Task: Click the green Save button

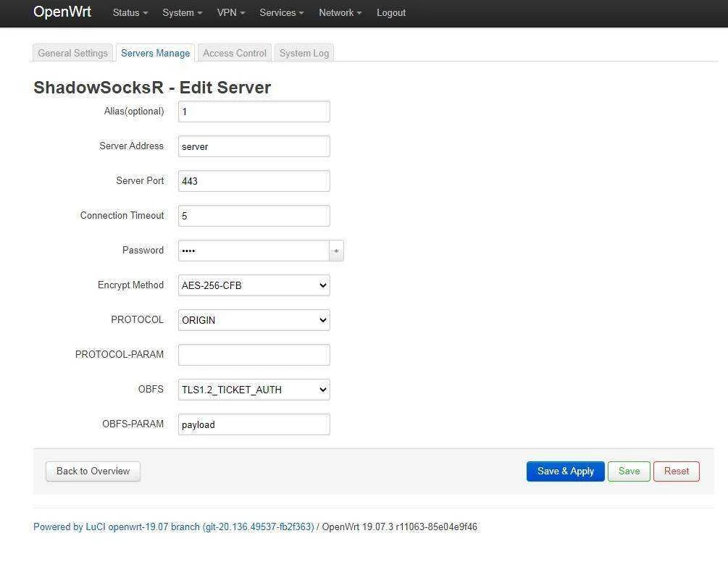Action: pos(629,471)
